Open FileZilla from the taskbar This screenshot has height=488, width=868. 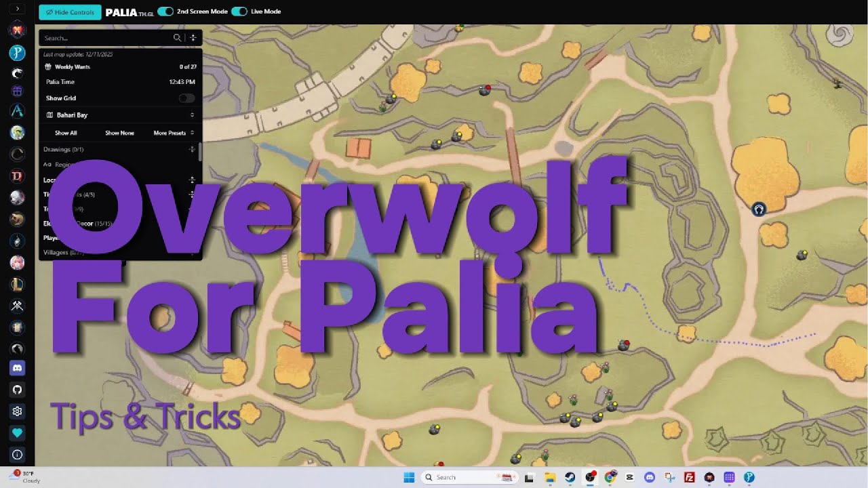click(x=690, y=477)
